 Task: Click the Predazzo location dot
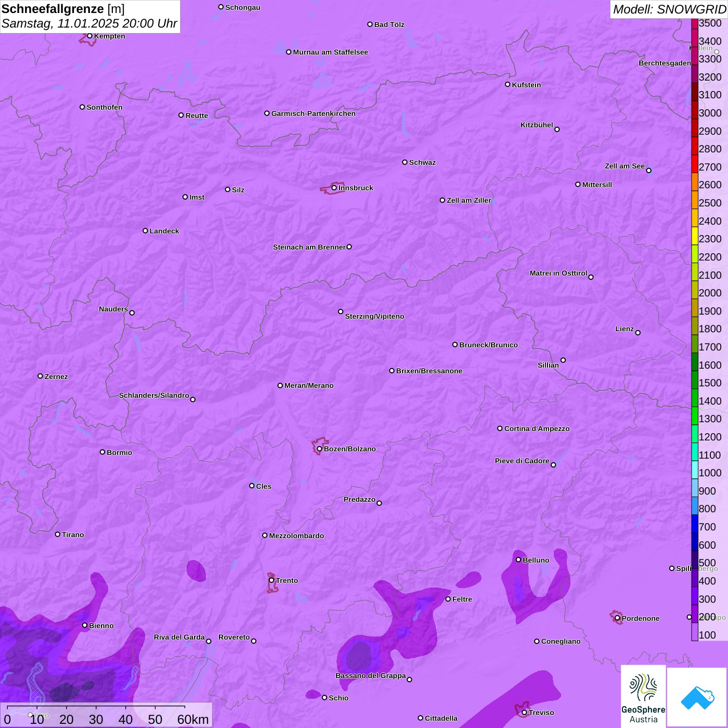(x=379, y=503)
